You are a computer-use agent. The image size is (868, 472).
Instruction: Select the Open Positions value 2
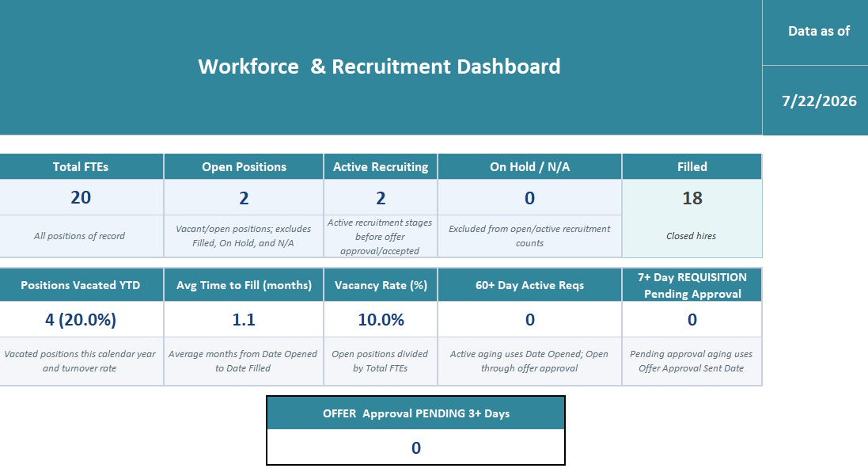pos(244,198)
